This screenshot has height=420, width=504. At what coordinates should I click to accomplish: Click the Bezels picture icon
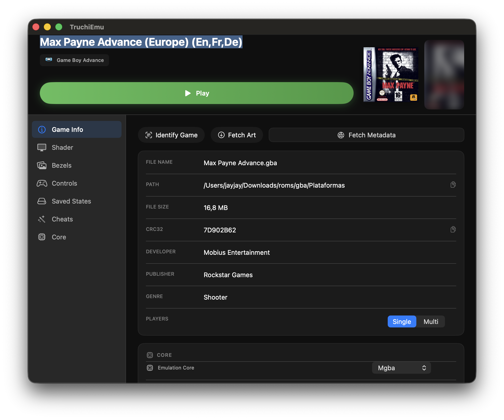coord(42,165)
